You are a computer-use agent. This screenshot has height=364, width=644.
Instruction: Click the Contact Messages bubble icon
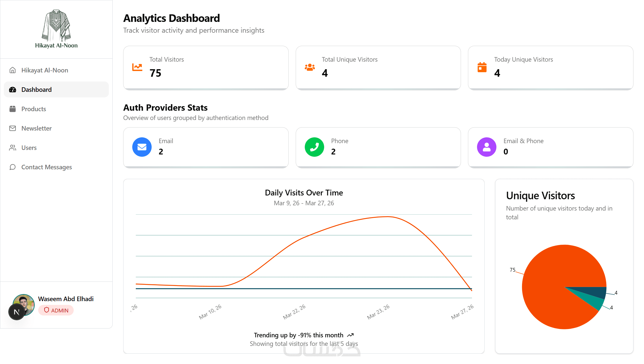coord(13,167)
